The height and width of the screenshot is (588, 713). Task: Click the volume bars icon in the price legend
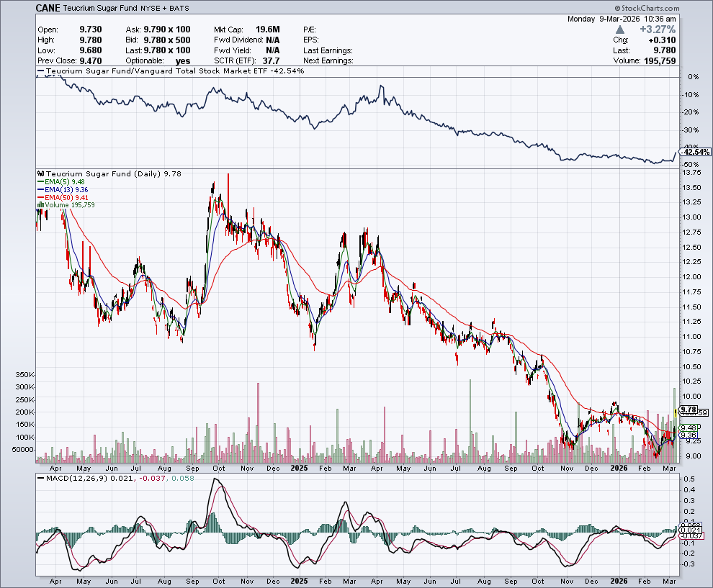[x=41, y=205]
